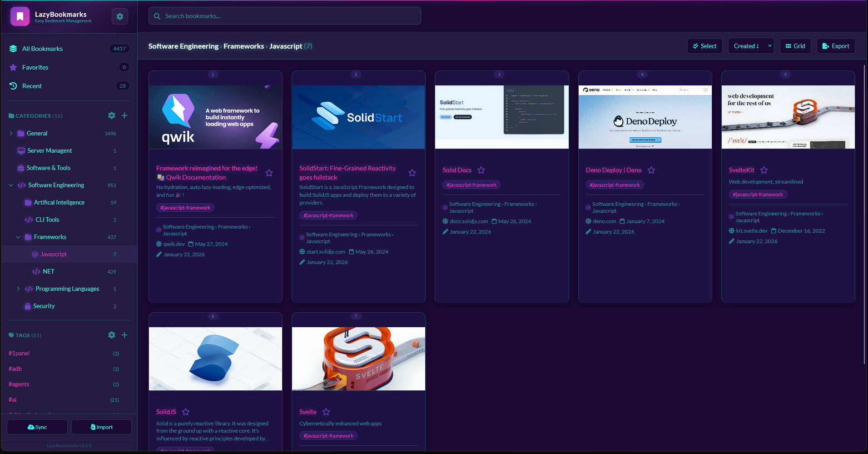Click the main content vertical scrollbar
The image size is (868, 454).
pyautogui.click(x=864, y=214)
